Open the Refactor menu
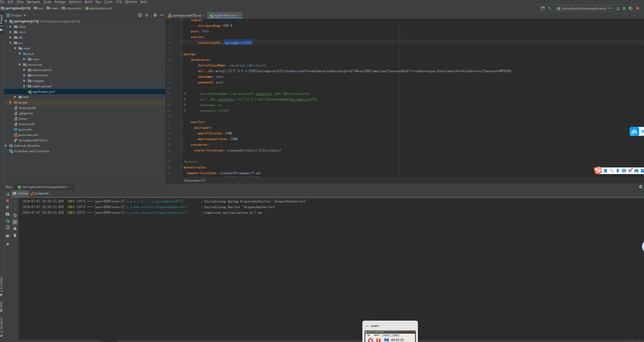The width and height of the screenshot is (644, 342). tap(75, 2)
